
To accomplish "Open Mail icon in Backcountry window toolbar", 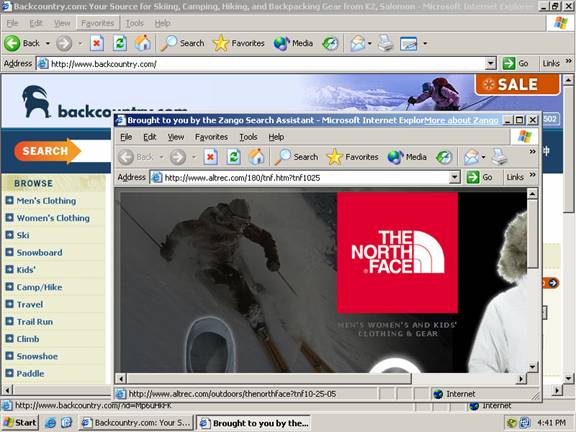I will [358, 43].
